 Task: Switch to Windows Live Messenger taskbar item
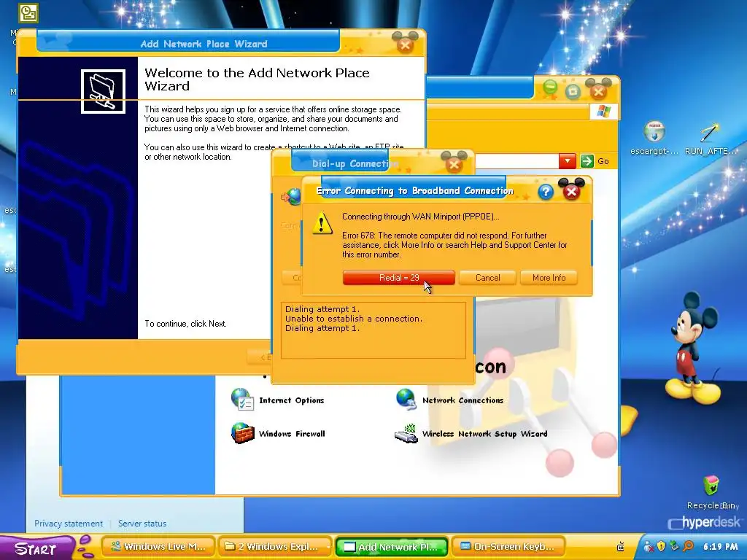[x=158, y=547]
